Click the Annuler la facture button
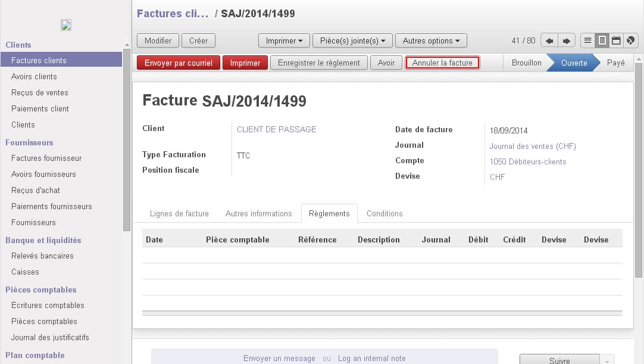 coord(442,62)
